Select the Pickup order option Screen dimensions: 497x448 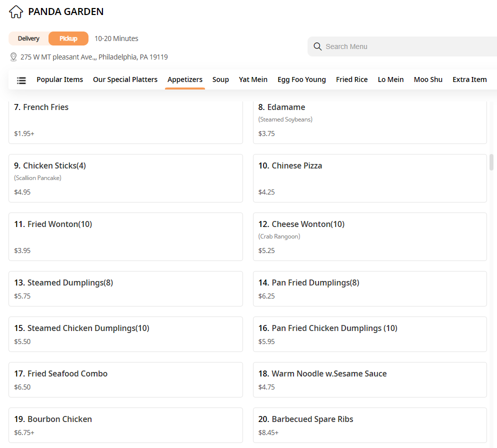(x=68, y=38)
